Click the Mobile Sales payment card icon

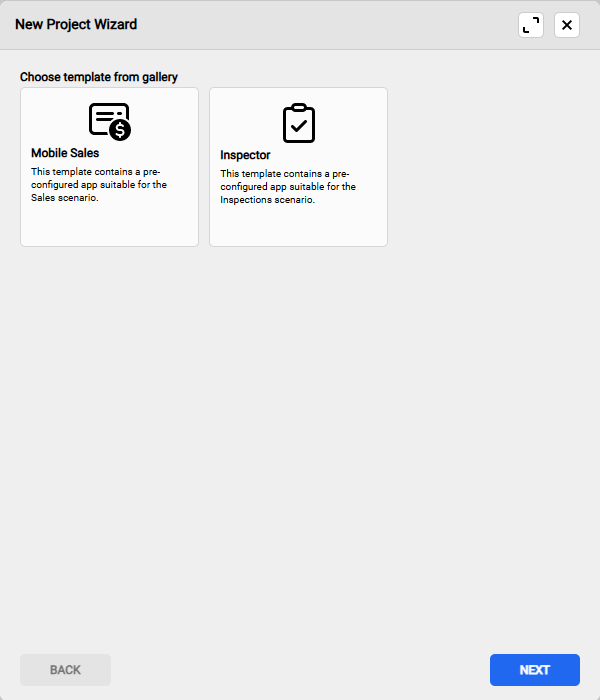coord(109,121)
